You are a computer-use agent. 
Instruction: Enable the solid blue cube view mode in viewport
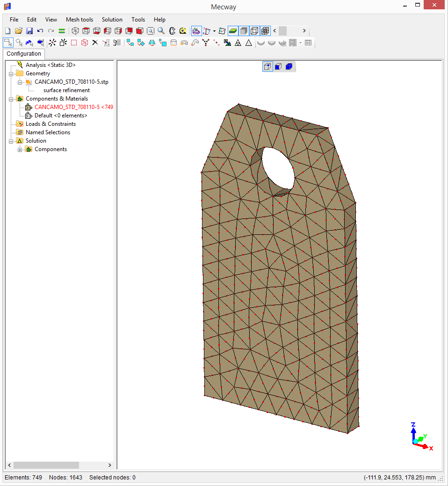[x=289, y=66]
